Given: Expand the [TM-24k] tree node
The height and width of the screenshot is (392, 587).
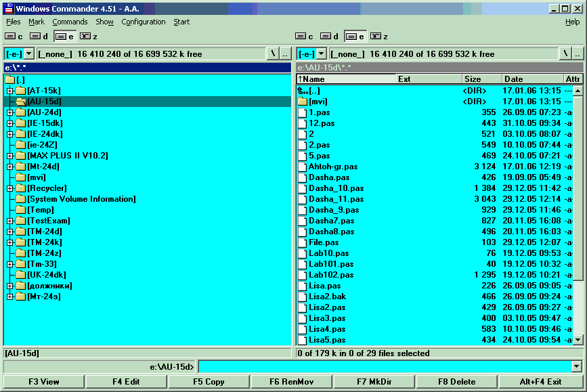Looking at the screenshot, I should [x=10, y=242].
